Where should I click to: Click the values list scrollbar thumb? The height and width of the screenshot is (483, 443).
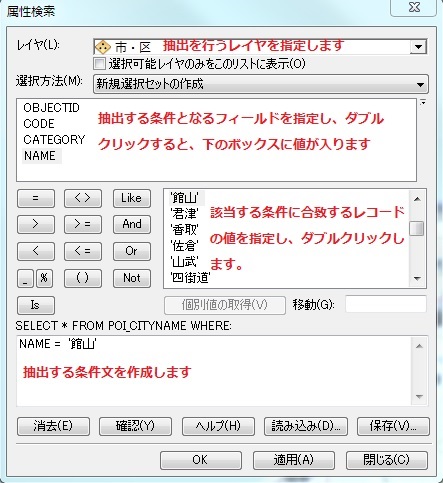(x=417, y=229)
